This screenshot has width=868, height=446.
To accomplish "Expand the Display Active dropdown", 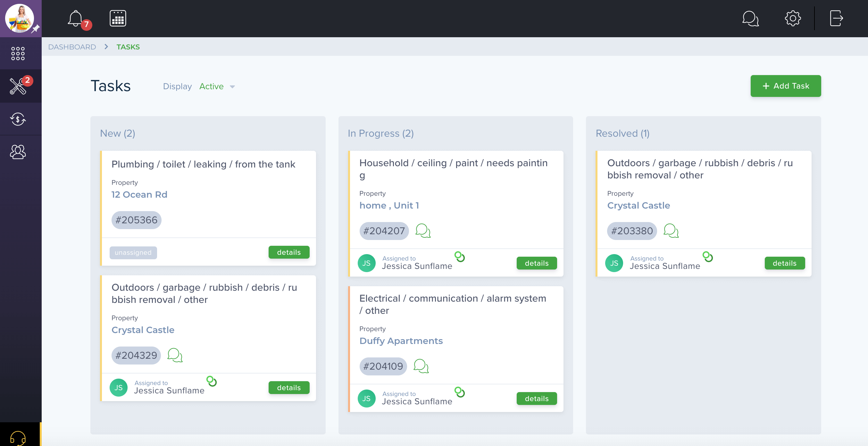I will [x=217, y=86].
